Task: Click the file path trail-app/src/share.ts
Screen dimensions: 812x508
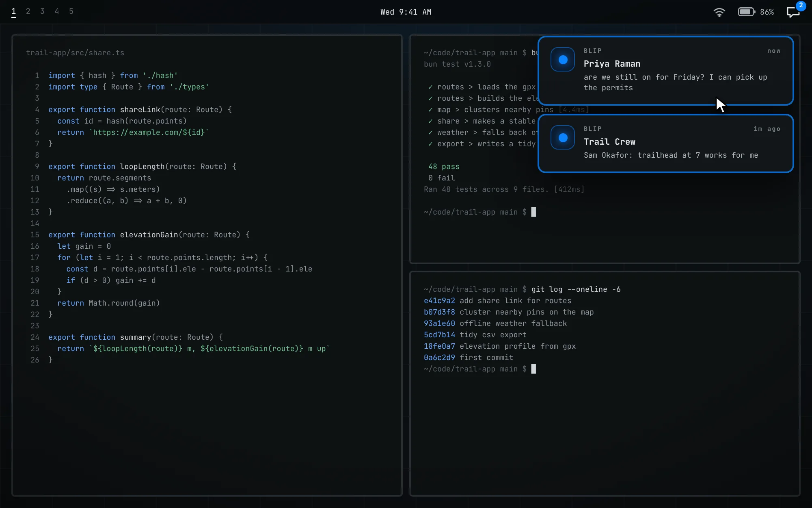Action: click(75, 53)
